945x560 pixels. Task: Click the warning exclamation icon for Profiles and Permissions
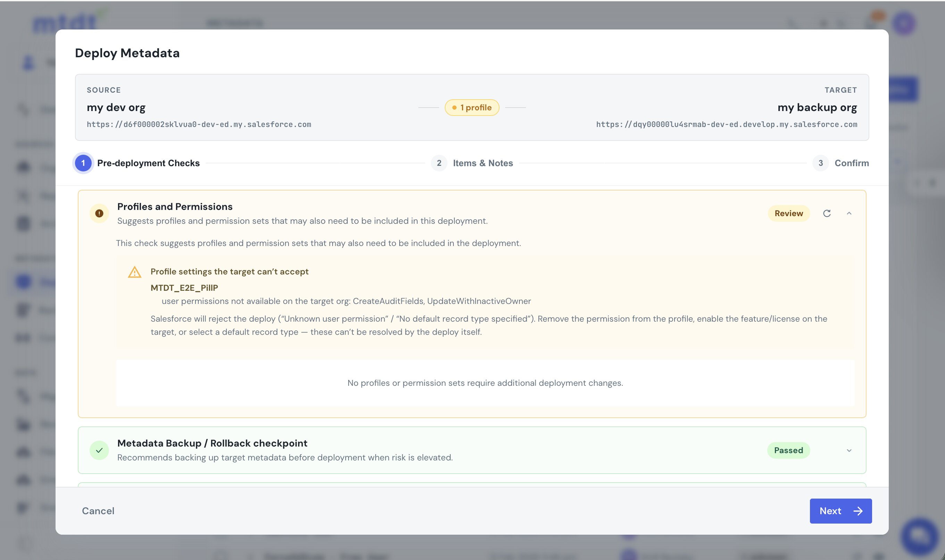tap(99, 213)
